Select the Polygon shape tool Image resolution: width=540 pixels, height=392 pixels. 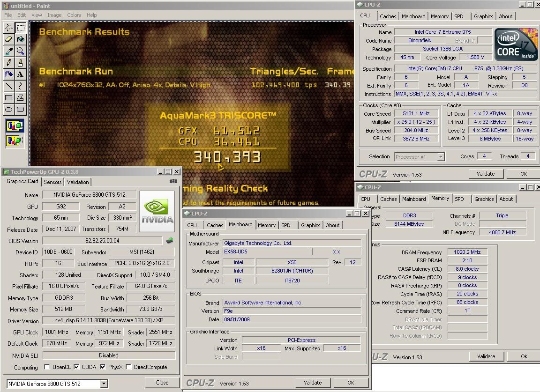click(21, 98)
